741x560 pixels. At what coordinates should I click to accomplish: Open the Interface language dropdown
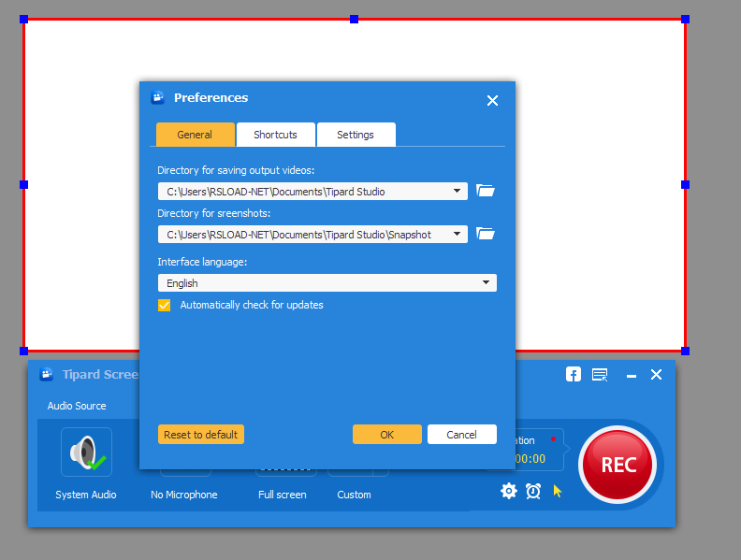(x=327, y=283)
